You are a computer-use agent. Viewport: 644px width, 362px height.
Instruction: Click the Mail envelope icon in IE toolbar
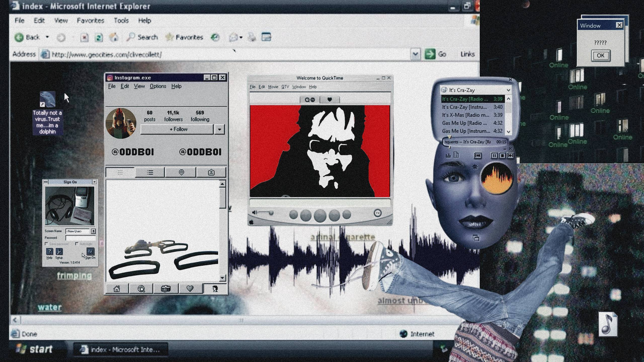tap(233, 37)
